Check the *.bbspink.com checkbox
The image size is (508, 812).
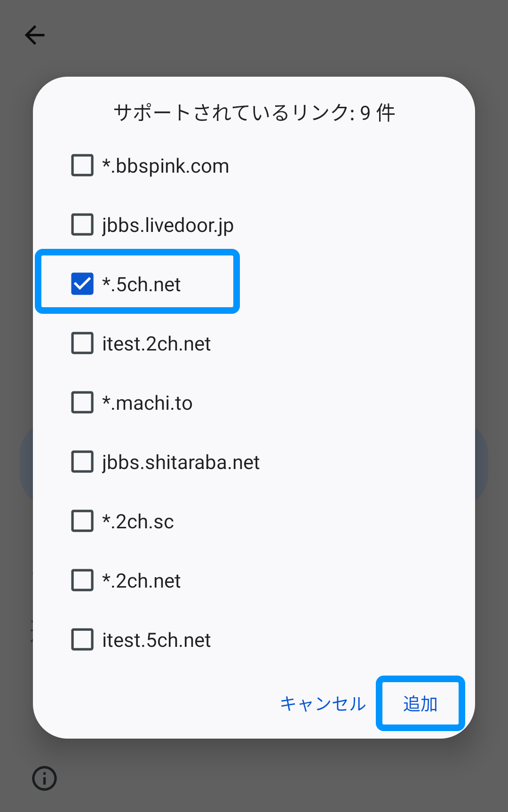(x=82, y=165)
